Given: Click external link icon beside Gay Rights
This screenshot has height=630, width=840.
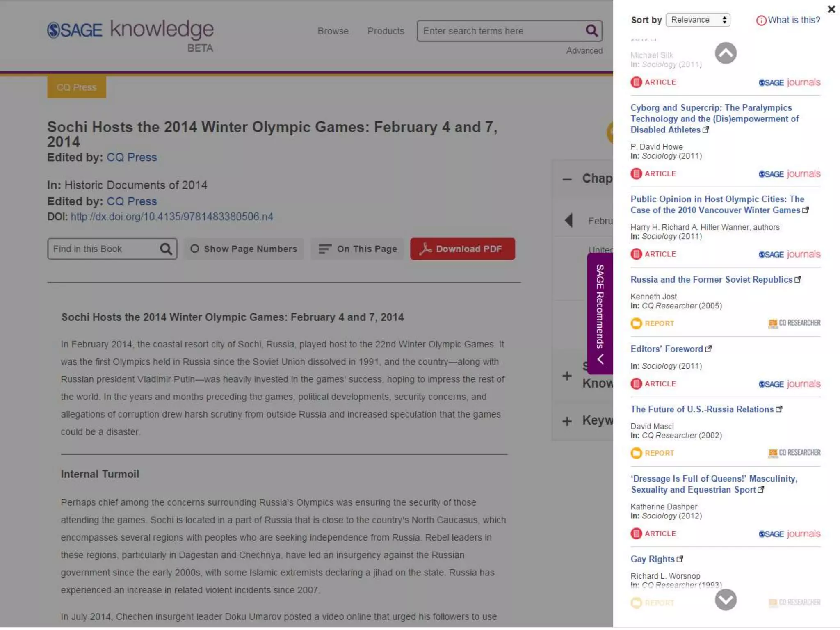Looking at the screenshot, I should point(680,559).
